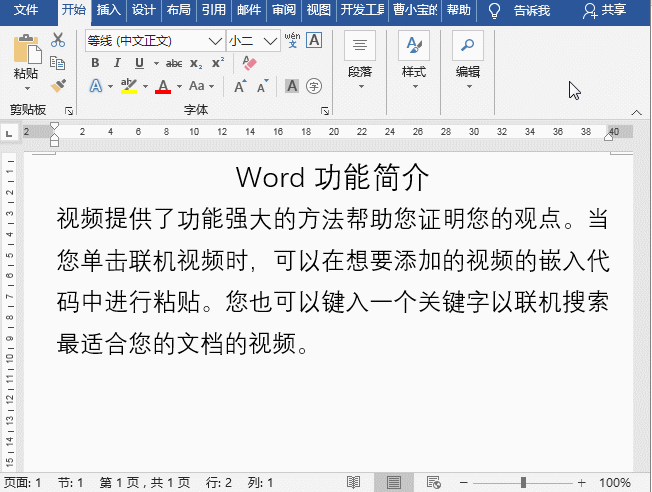Open the Paragraph (段落) group
This screenshot has width=652, height=492.
[360, 61]
